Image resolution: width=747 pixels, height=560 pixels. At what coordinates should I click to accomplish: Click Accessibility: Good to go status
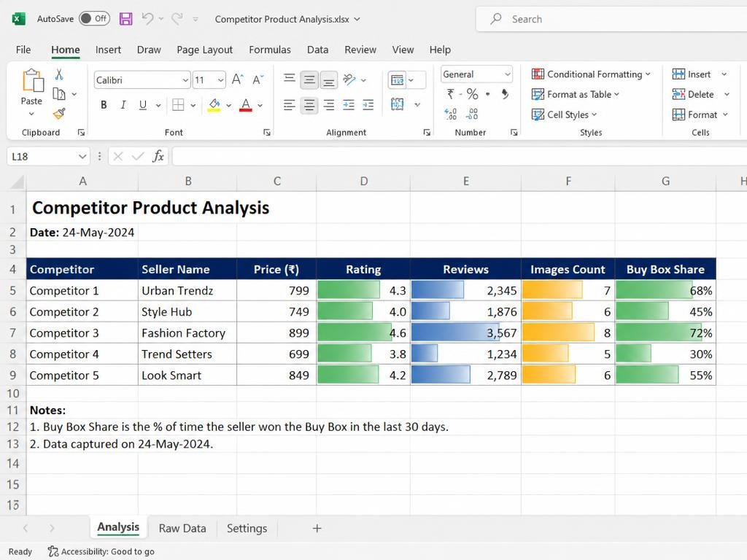click(101, 551)
